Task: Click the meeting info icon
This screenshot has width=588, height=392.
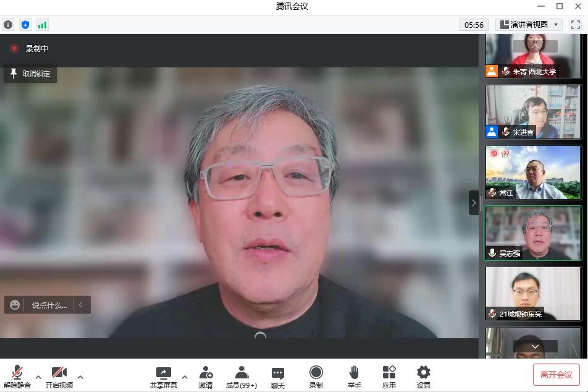Action: [x=8, y=25]
